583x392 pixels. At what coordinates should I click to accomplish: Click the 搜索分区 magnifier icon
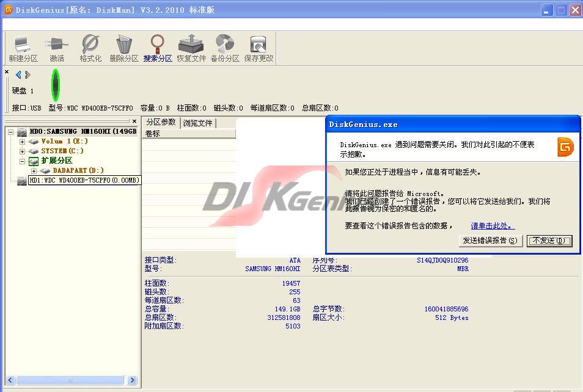[158, 49]
